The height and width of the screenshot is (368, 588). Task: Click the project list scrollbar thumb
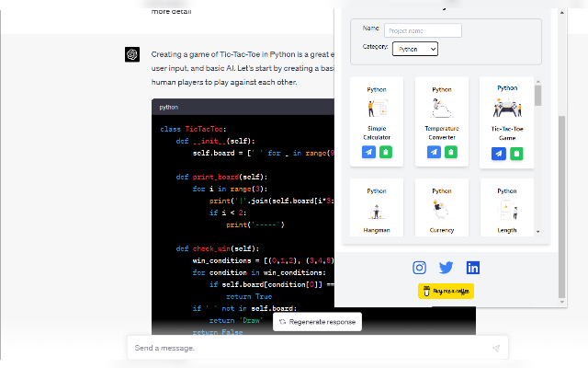pyautogui.click(x=537, y=96)
